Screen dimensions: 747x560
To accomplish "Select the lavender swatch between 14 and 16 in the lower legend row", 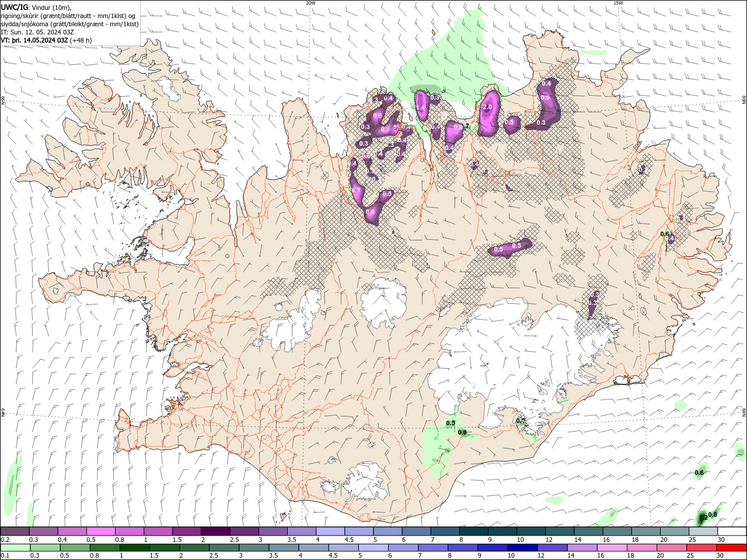I will (581, 548).
